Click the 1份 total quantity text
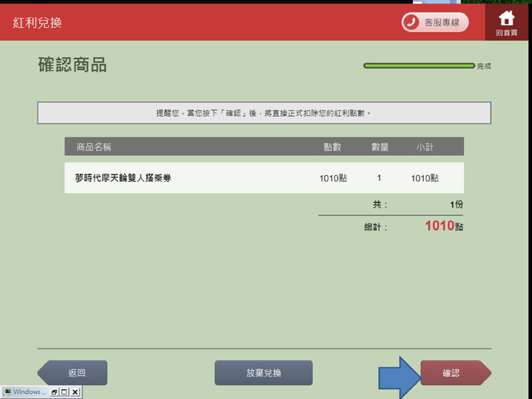Screen dimensions: 532x399 click(457, 204)
